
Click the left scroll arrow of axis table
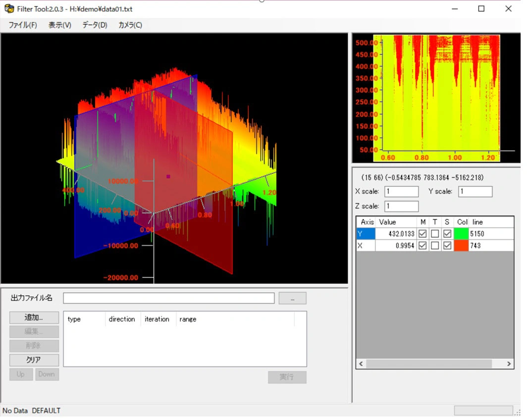click(361, 364)
